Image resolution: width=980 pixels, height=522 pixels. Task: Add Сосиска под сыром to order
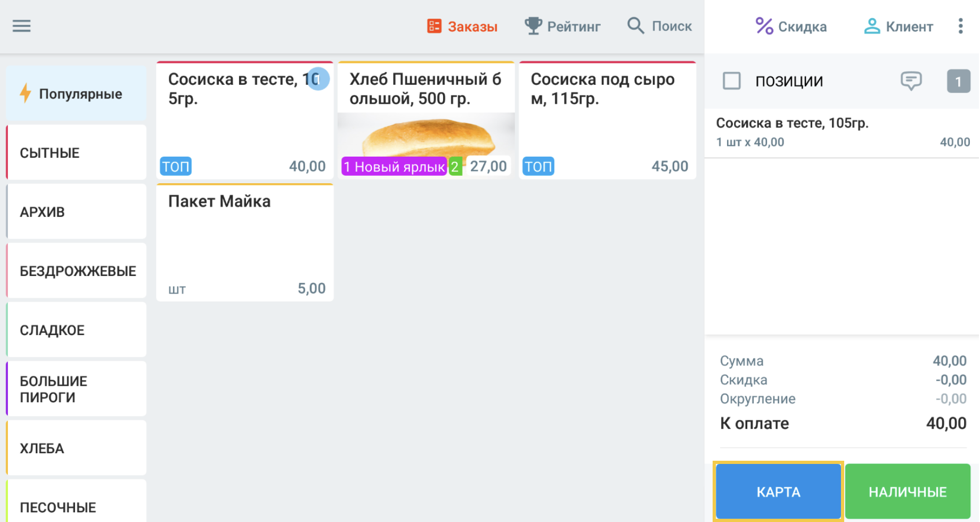(607, 120)
